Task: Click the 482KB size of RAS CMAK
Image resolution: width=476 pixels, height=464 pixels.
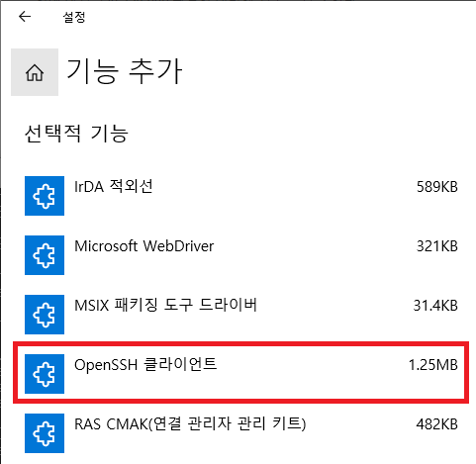Action: click(437, 424)
